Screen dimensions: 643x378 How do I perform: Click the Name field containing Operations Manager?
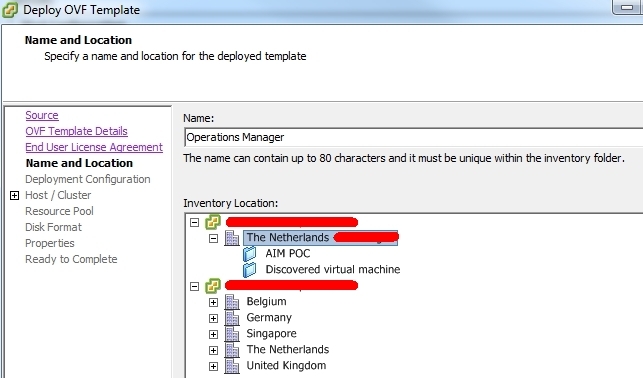coord(413,137)
